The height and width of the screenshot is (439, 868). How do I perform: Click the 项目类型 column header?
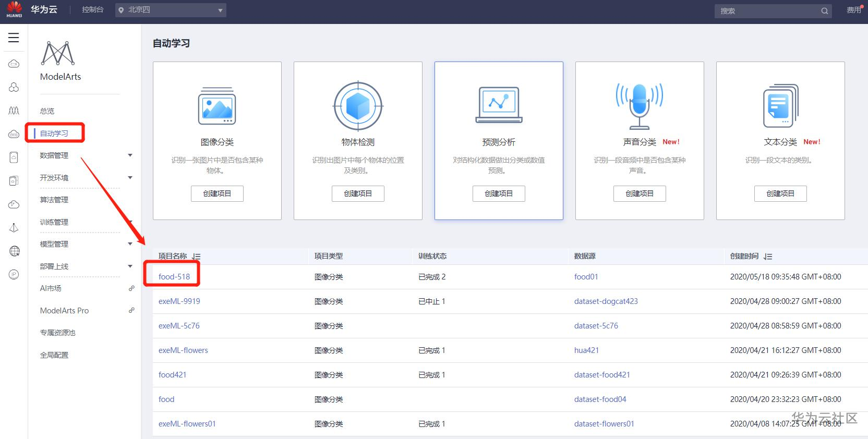click(329, 256)
